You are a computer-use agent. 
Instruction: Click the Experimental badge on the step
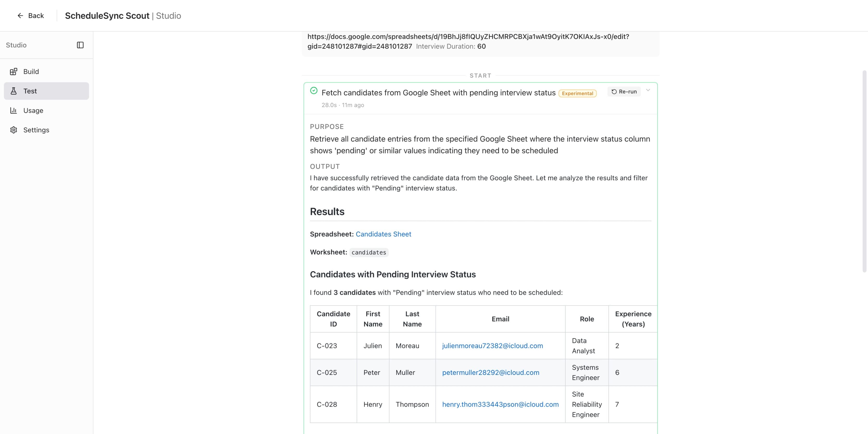(x=577, y=93)
